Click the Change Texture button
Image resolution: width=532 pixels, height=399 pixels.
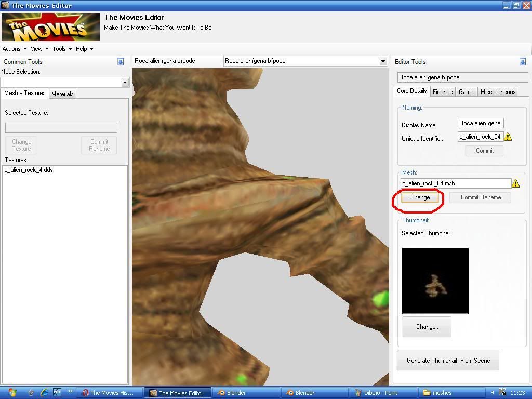[21, 145]
